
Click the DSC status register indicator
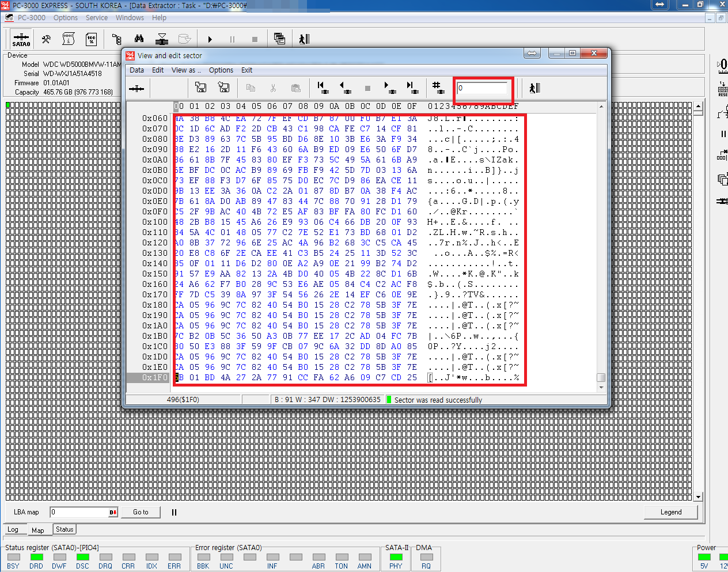coord(82,557)
